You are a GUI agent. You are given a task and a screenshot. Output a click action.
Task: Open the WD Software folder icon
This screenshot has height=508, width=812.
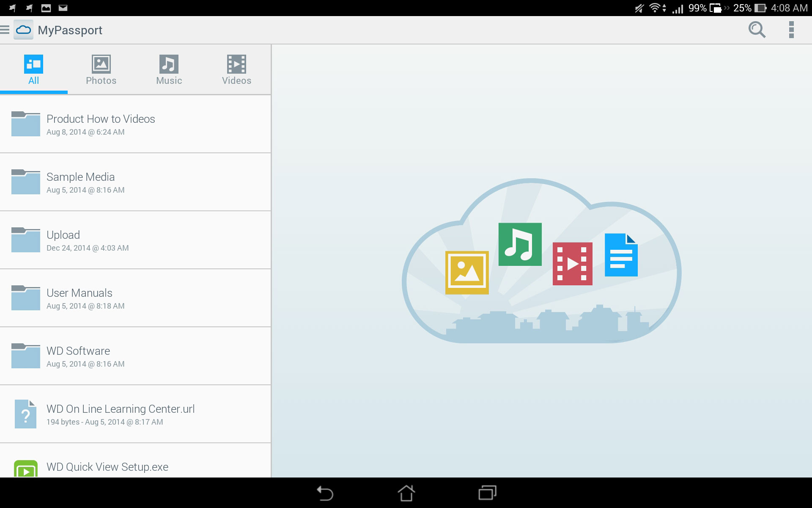click(x=26, y=356)
